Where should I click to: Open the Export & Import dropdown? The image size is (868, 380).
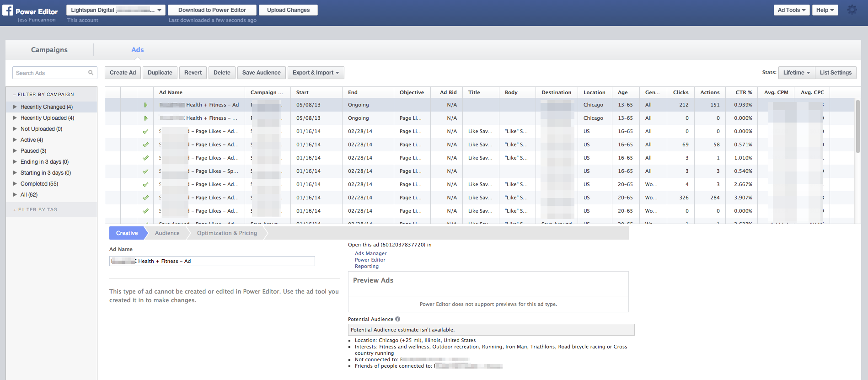316,73
